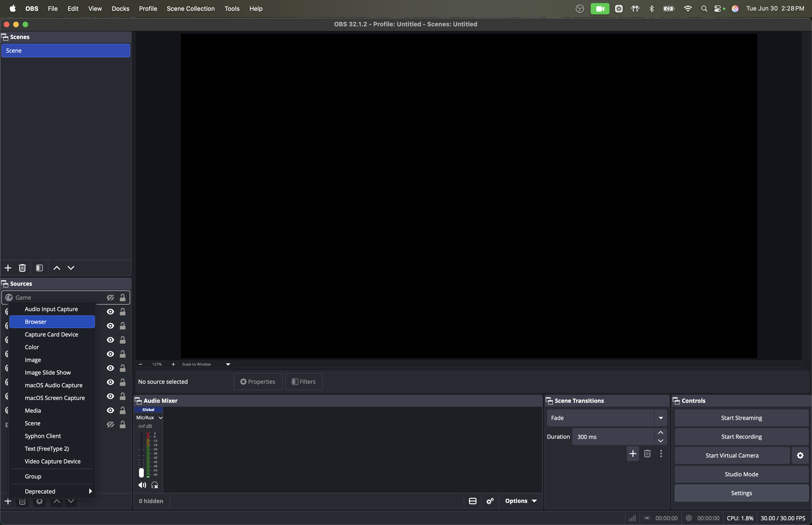Screen dimensions: 812x525
Task: Switch the audio mixer layout icon
Action: point(473,501)
